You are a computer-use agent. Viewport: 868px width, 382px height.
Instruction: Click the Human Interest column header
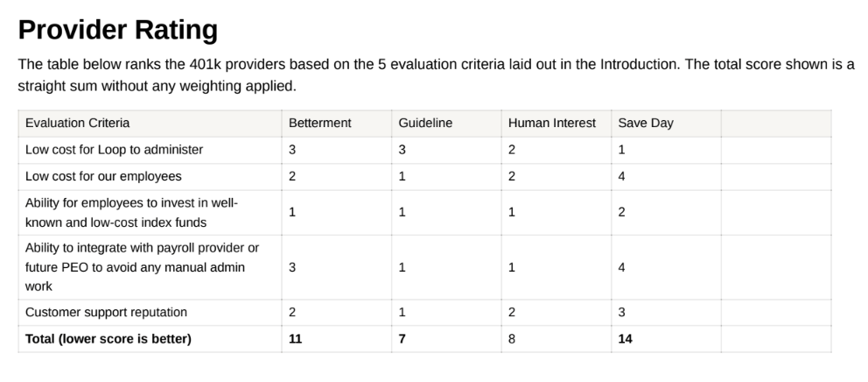click(x=552, y=124)
